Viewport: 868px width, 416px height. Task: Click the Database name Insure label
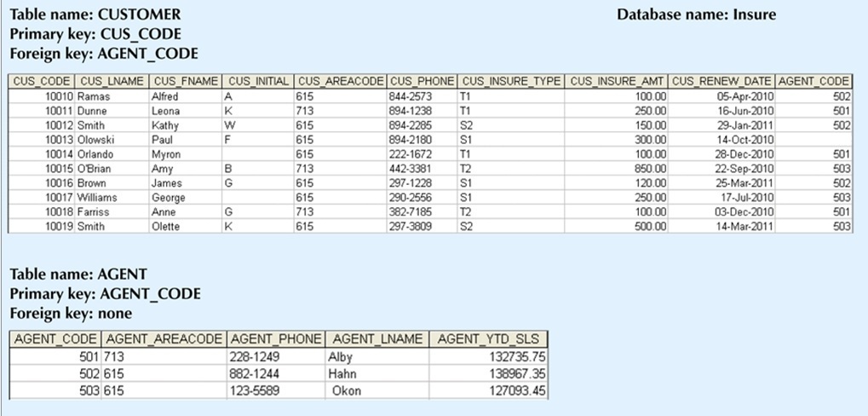(x=697, y=14)
